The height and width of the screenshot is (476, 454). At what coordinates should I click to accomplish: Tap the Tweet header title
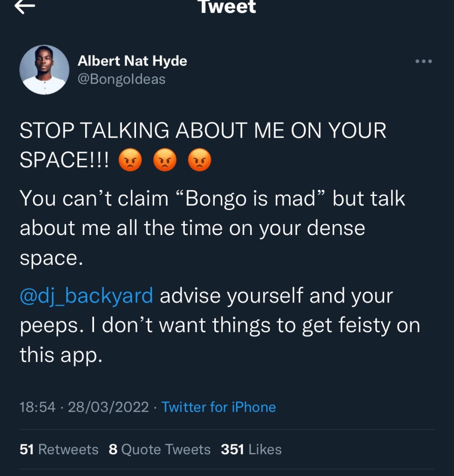[x=227, y=7]
